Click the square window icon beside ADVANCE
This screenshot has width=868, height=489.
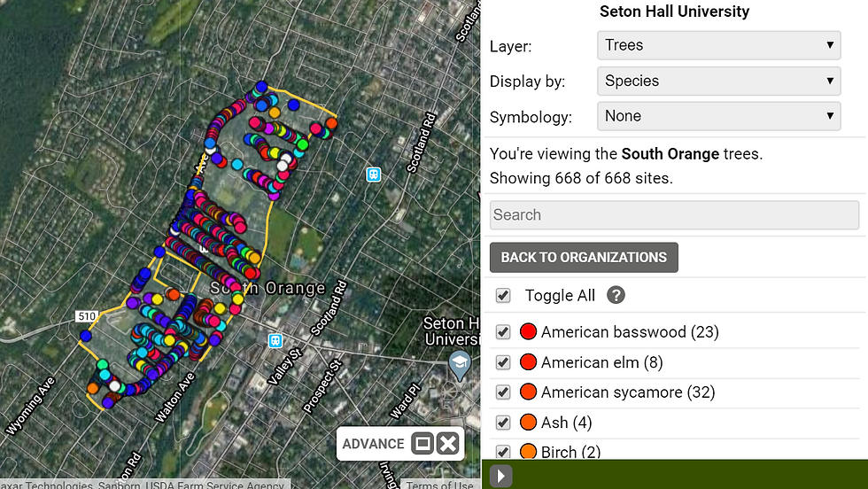pos(422,444)
